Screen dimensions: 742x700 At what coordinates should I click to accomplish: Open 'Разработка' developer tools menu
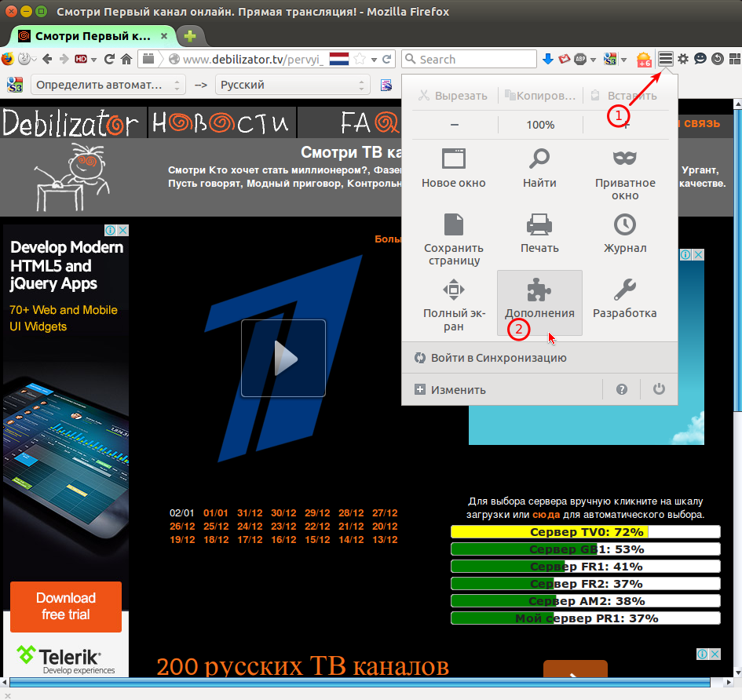(625, 300)
